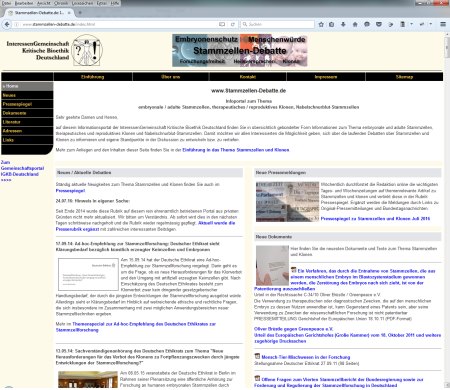Select Adressen in the left sidebar
Viewport: 450px width, 390px height.
pyautogui.click(x=27, y=131)
